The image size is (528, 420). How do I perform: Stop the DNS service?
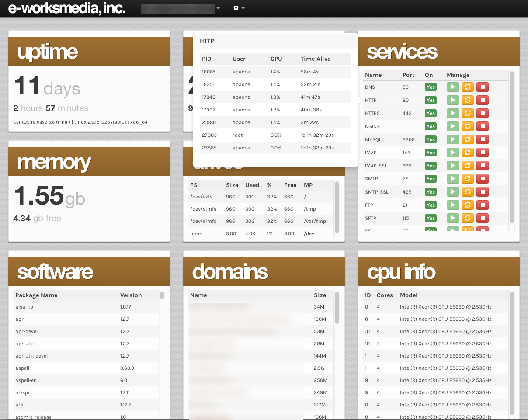coord(482,87)
